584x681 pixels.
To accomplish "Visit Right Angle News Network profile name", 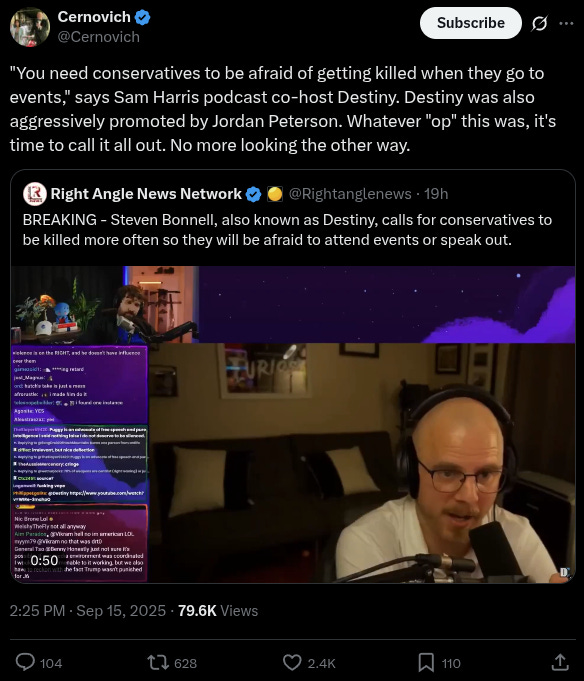I will pyautogui.click(x=146, y=194).
